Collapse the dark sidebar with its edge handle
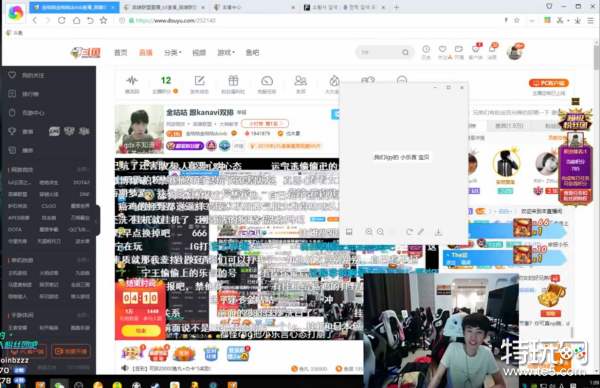The image size is (600, 388). [x=98, y=220]
